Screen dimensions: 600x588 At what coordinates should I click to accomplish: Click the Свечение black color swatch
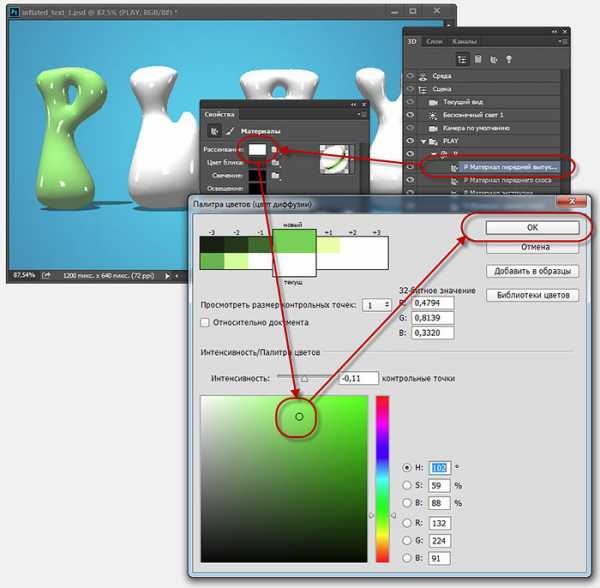(257, 176)
